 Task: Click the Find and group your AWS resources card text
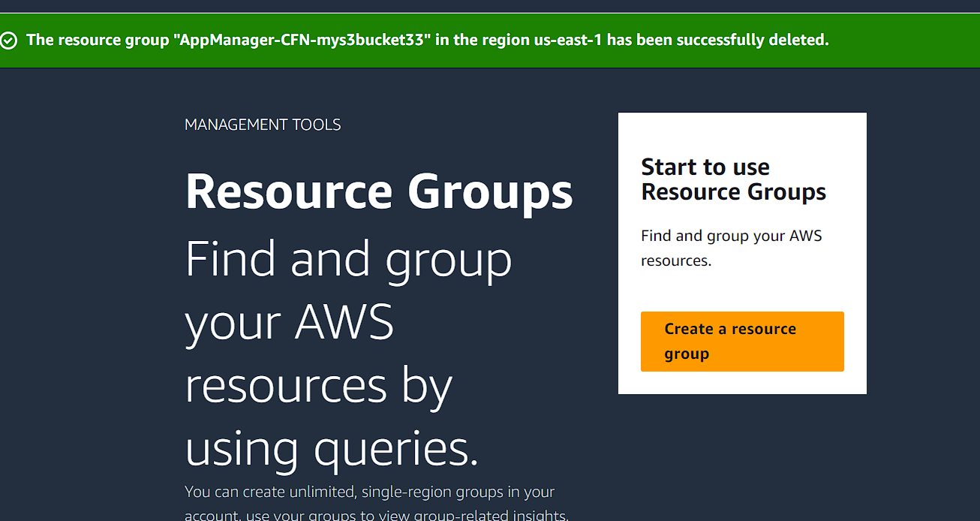(x=732, y=248)
